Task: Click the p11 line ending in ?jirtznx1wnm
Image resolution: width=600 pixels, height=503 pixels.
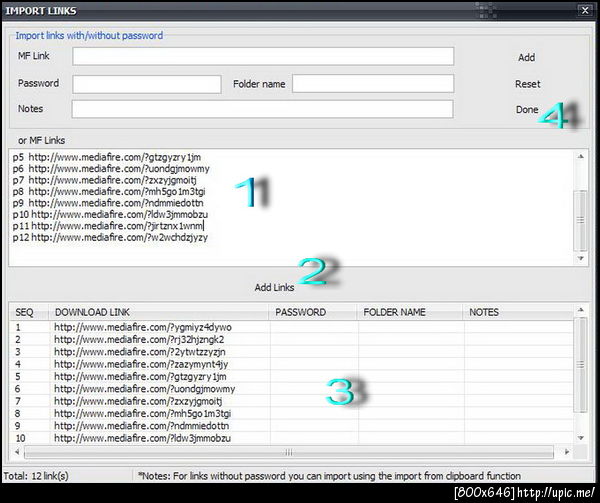Action: (108, 226)
